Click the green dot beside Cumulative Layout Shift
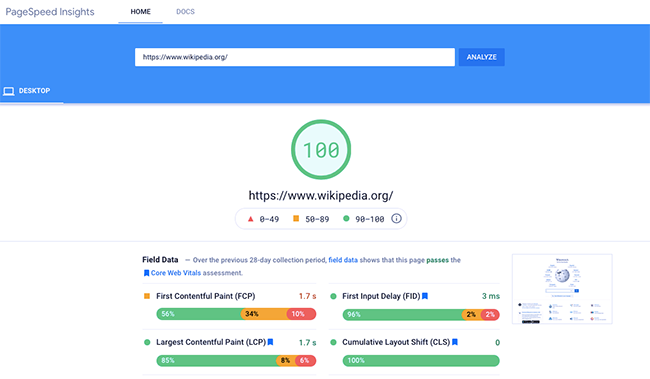 [x=333, y=342]
